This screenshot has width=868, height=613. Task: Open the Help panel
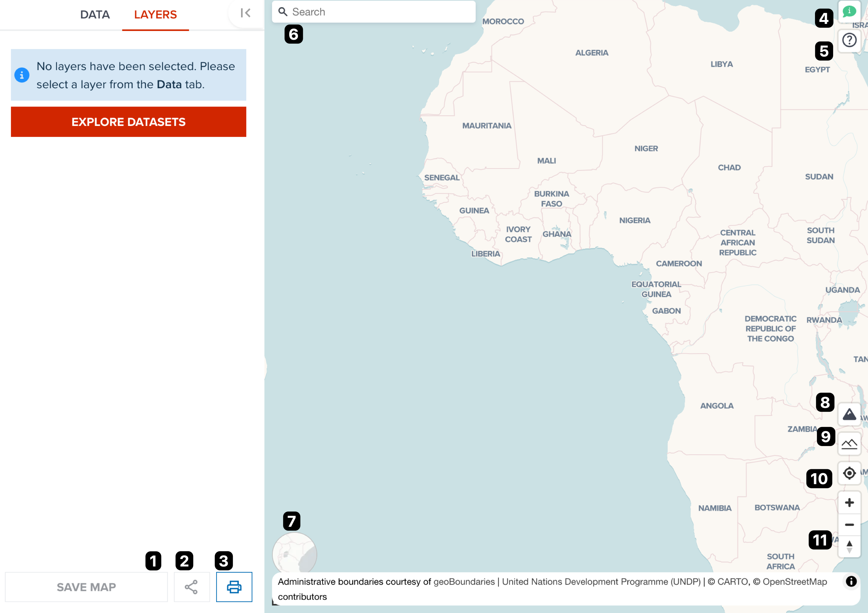coord(850,40)
